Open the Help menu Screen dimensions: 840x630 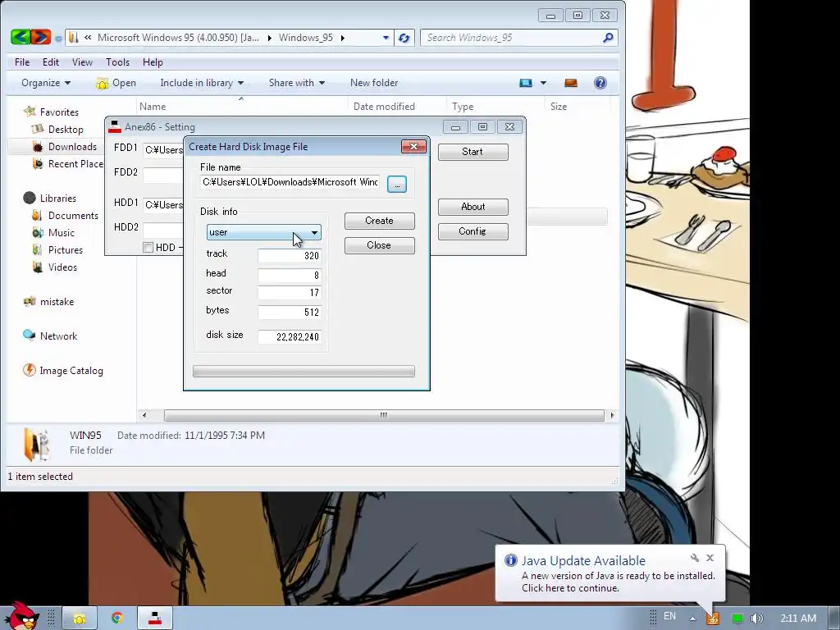pos(153,62)
